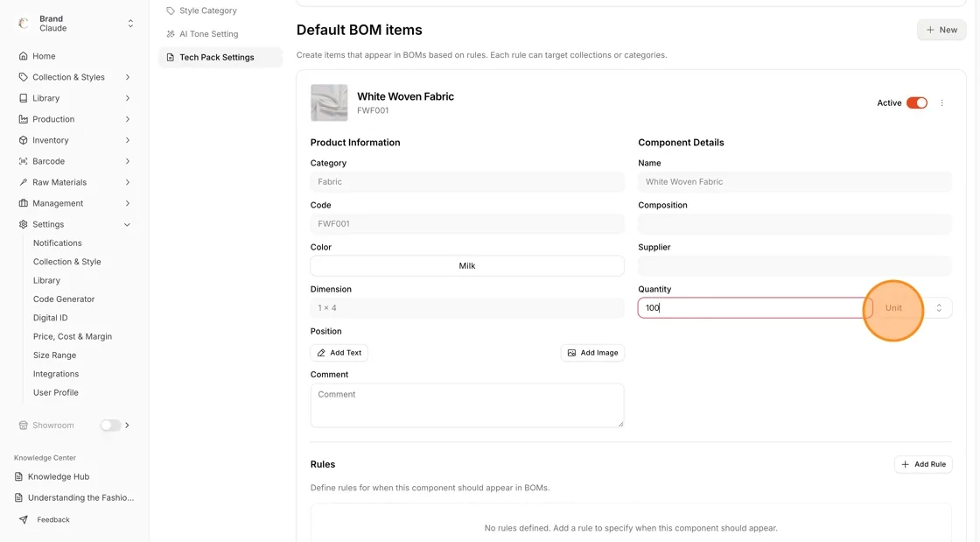The height and width of the screenshot is (542, 980).
Task: Click the Production chart icon
Action: click(x=23, y=119)
